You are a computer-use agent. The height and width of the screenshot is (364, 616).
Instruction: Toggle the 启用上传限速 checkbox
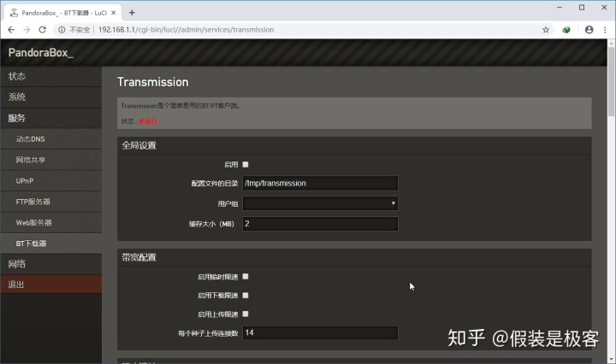click(246, 314)
